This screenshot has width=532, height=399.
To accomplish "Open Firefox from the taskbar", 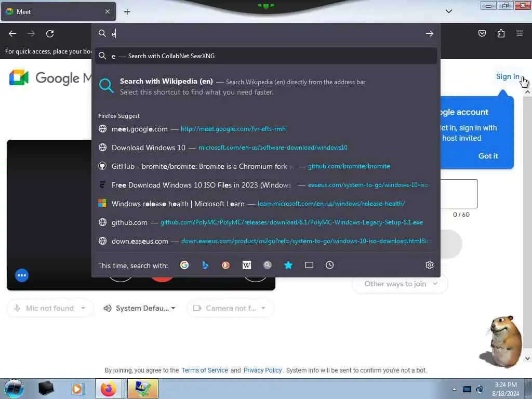I will click(108, 389).
